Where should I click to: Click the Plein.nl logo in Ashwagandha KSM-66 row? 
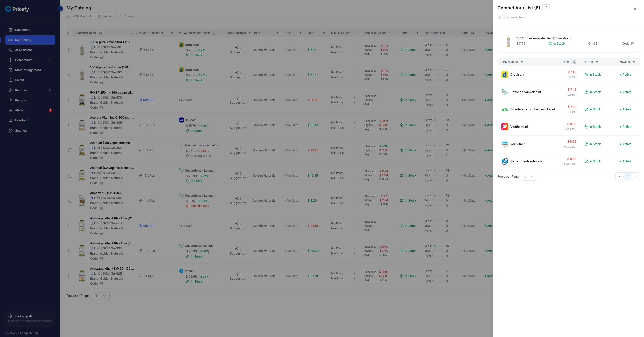(181, 271)
